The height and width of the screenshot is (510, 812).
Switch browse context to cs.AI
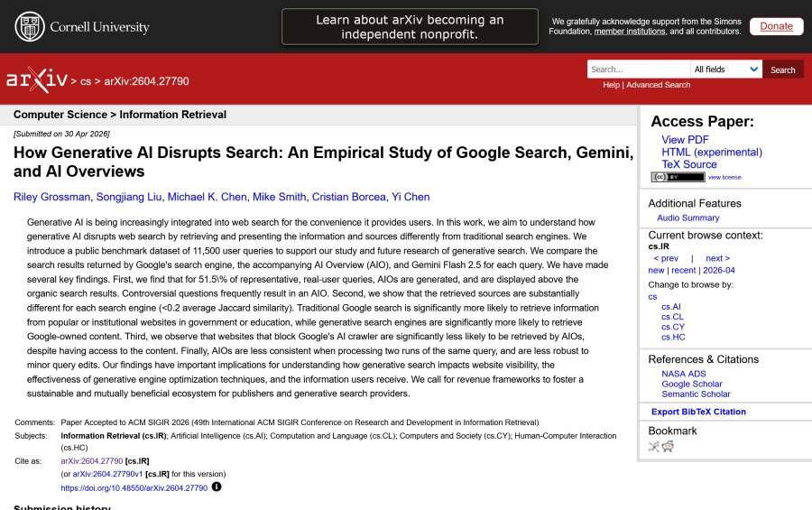click(x=671, y=307)
